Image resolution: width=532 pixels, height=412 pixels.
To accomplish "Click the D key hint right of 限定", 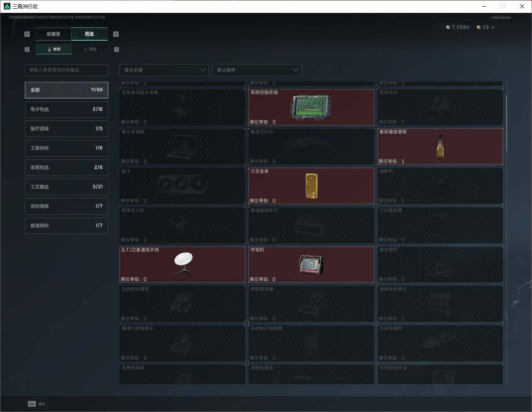I will [116, 49].
